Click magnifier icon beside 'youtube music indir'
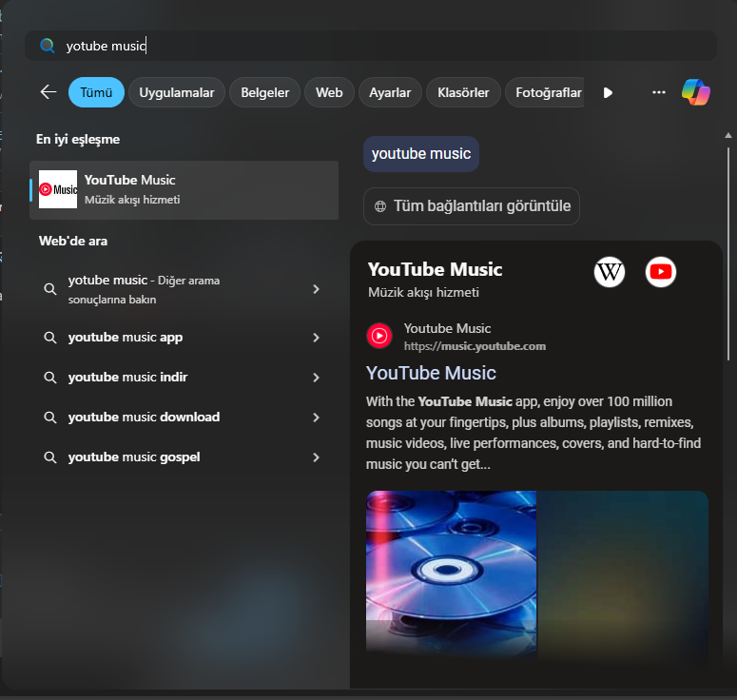 49,378
